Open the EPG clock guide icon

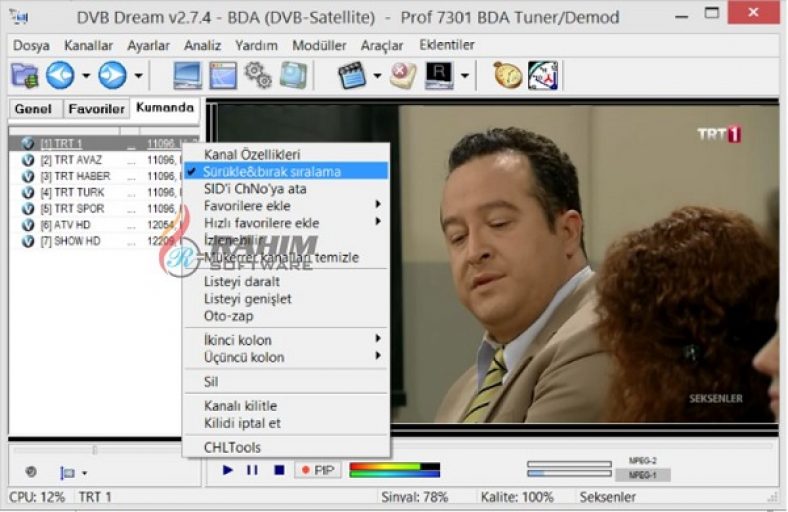[543, 75]
